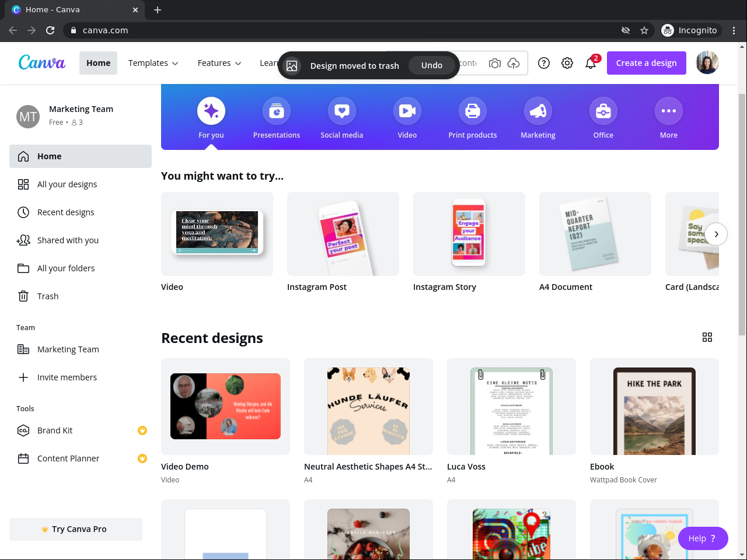This screenshot has height=560, width=747.
Task: Go back using the browser back arrow
Action: click(x=13, y=30)
